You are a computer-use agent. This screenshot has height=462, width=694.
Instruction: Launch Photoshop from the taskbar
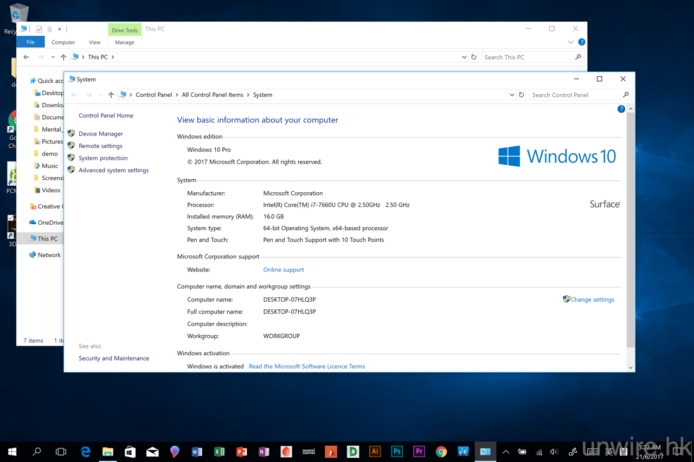point(397,451)
